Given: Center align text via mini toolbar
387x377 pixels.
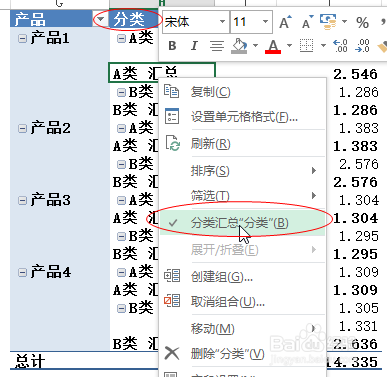Looking at the screenshot, I should coord(217,46).
